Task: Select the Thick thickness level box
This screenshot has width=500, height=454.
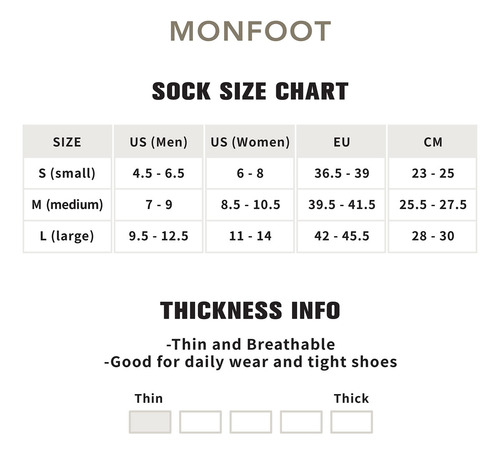Action: click(351, 422)
